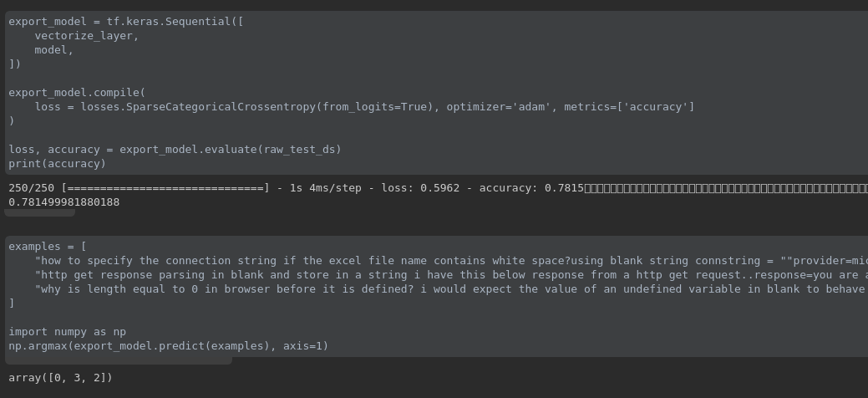Click the 0.781499981880188 accuracy output
Image resolution: width=868 pixels, height=398 pixels.
click(63, 202)
